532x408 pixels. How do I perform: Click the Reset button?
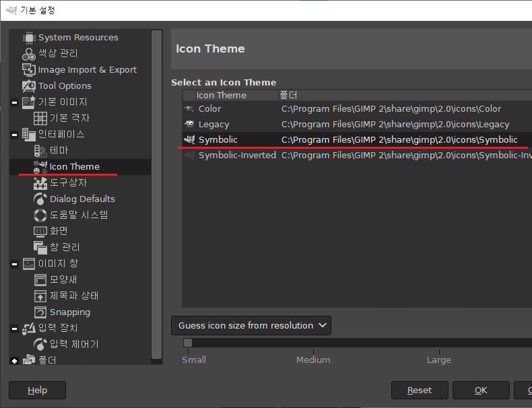pyautogui.click(x=420, y=390)
